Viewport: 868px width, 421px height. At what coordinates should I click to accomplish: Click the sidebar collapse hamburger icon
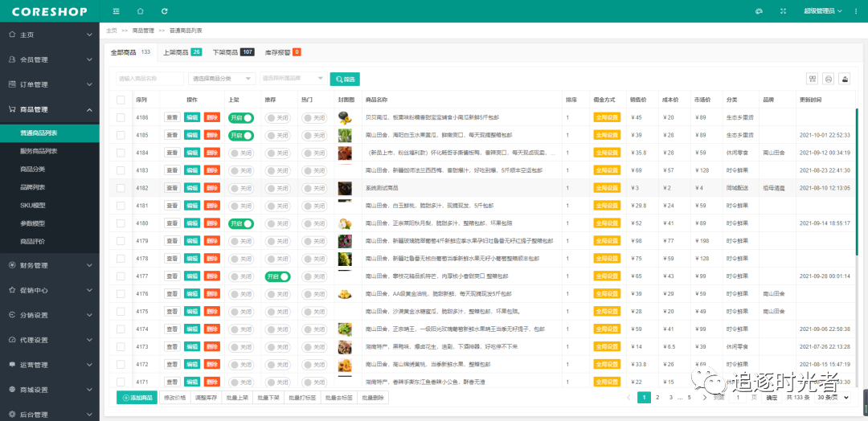pos(117,11)
